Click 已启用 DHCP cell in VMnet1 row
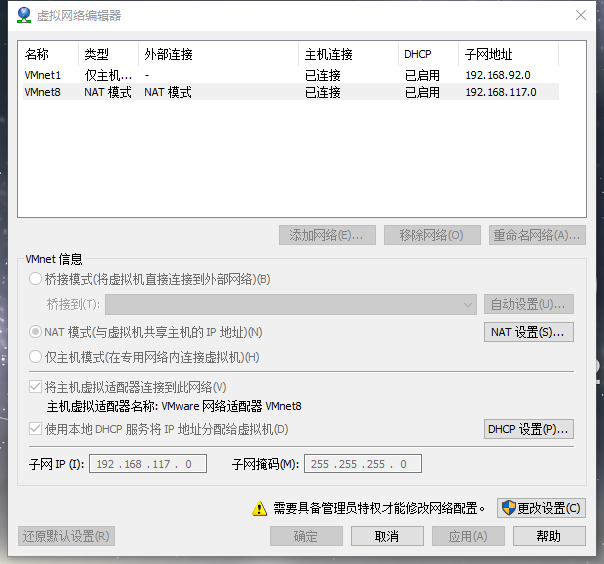Screen dimensions: 604x564 (x=422, y=75)
